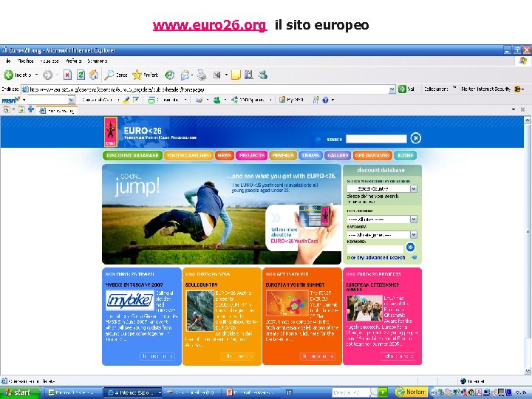
Task: Click 'more' button in the Travel card
Action: tap(157, 356)
